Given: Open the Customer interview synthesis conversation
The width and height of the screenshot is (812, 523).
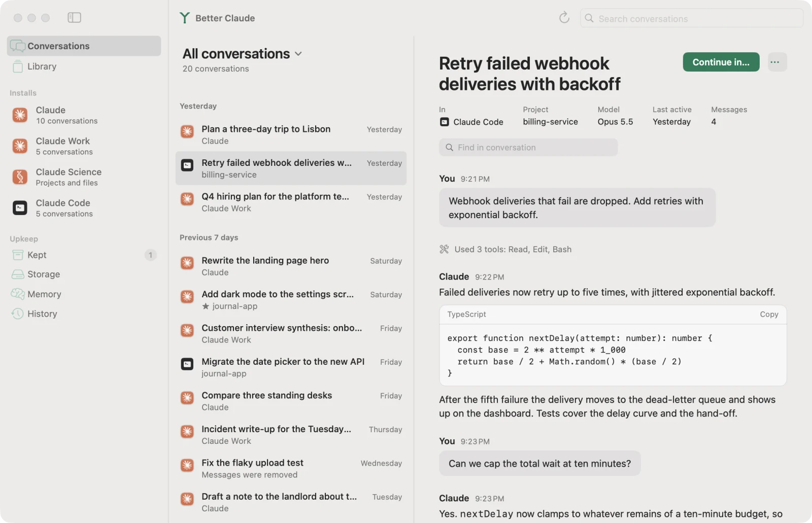Looking at the screenshot, I should (291, 334).
